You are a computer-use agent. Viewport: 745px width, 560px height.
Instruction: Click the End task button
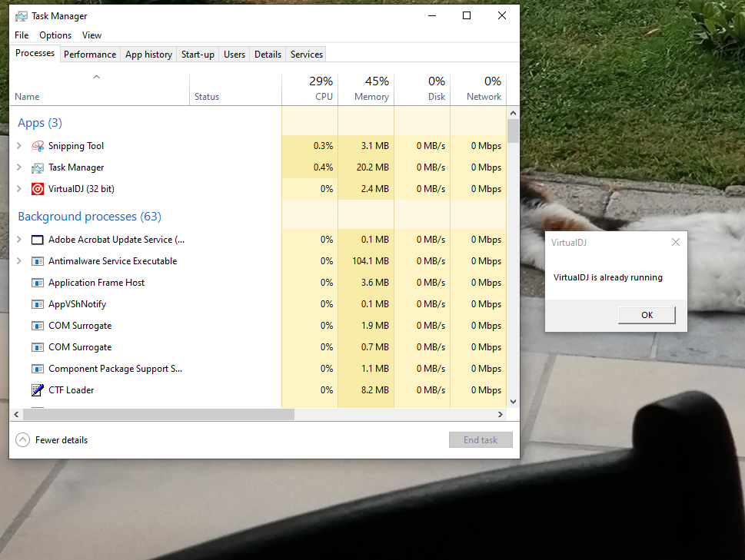tap(481, 440)
